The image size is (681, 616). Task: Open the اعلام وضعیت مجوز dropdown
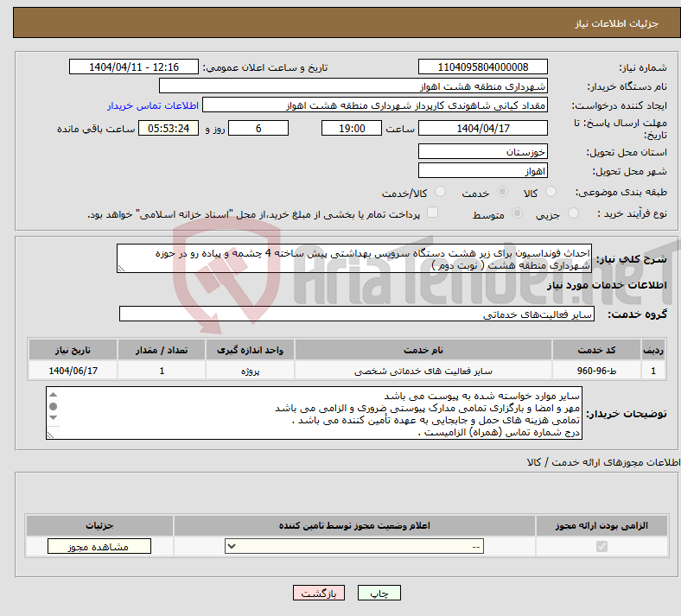[x=354, y=546]
